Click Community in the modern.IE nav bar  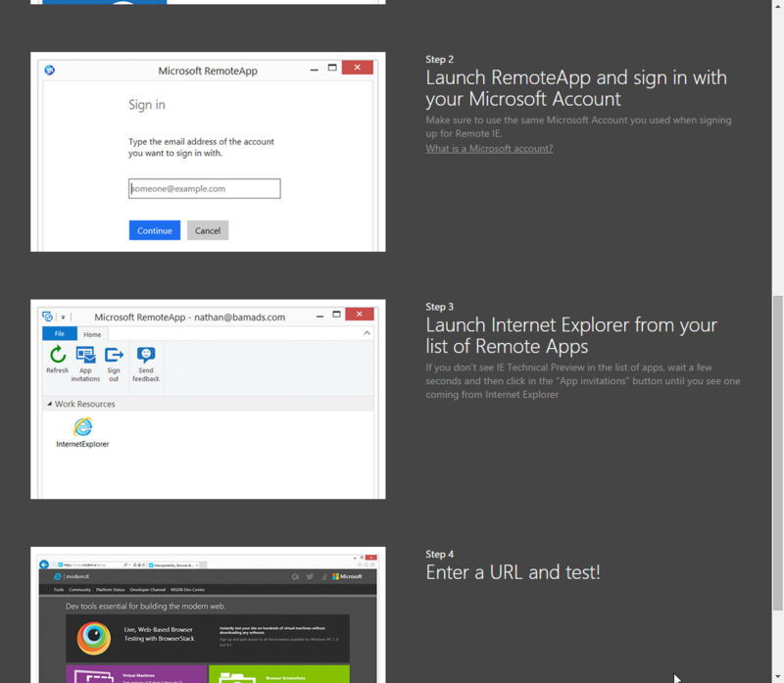tap(80, 590)
